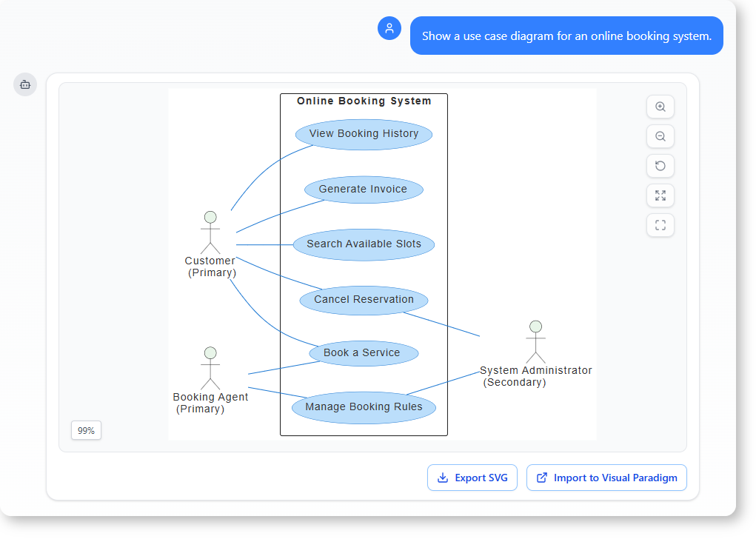
Task: Click the download icon on Export SVG
Action: tap(444, 478)
